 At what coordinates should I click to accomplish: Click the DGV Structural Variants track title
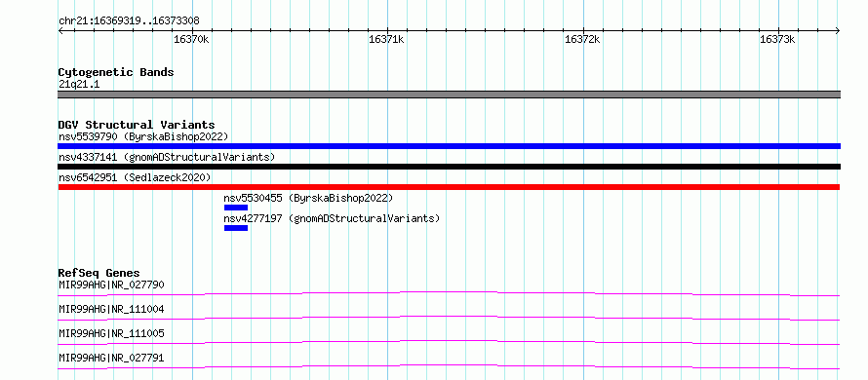[x=137, y=125]
